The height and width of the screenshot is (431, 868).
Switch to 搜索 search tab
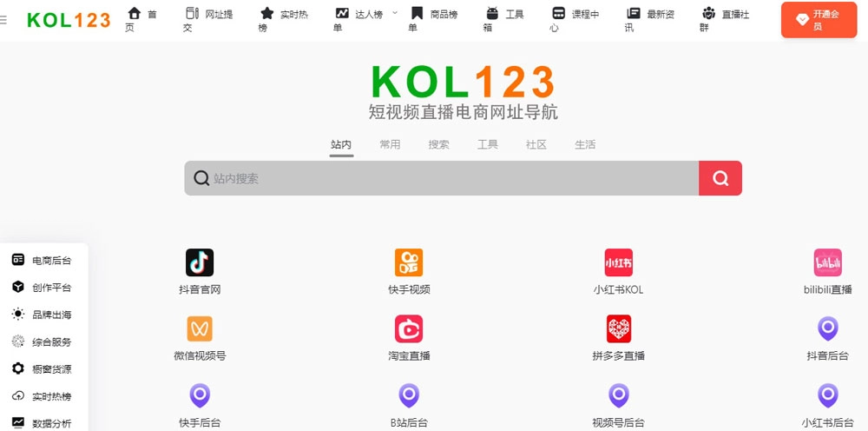point(438,145)
